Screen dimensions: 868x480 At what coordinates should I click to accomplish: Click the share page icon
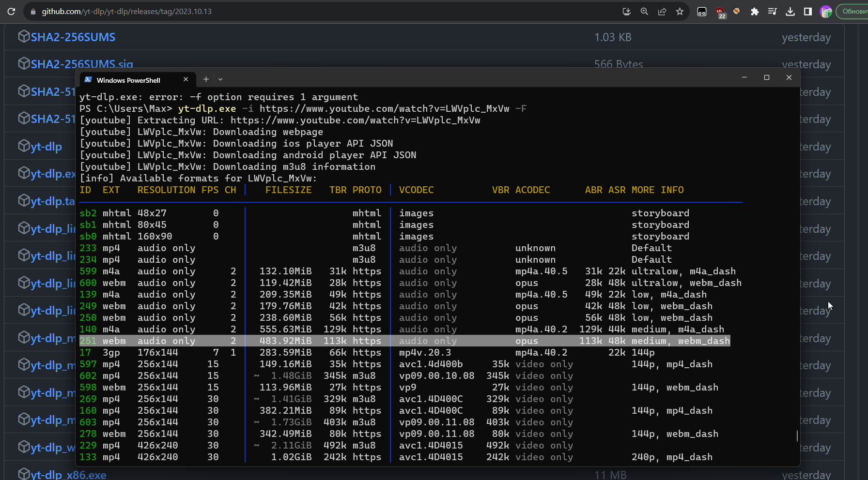pos(662,12)
